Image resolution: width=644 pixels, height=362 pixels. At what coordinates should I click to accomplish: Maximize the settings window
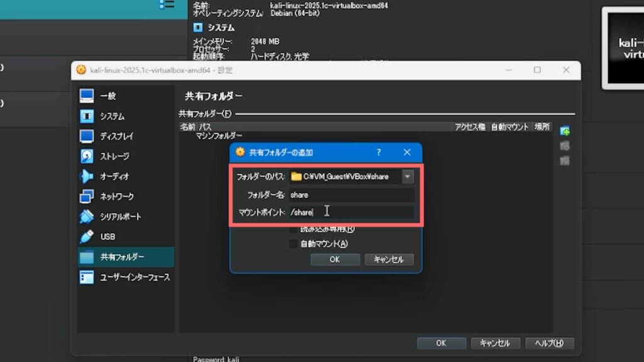tap(537, 70)
